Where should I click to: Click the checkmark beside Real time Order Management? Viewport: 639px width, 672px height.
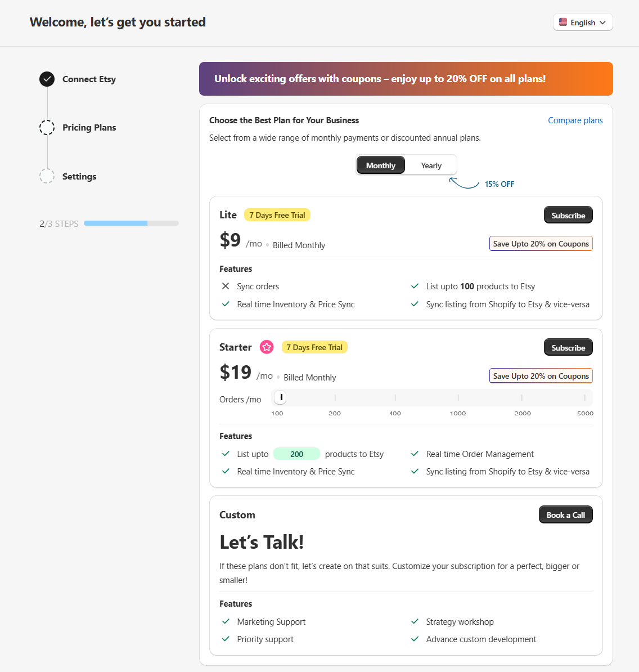(415, 454)
